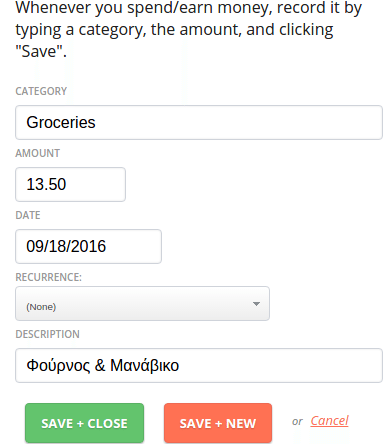Click the orange Save + New button
383x444 pixels.
(x=218, y=423)
